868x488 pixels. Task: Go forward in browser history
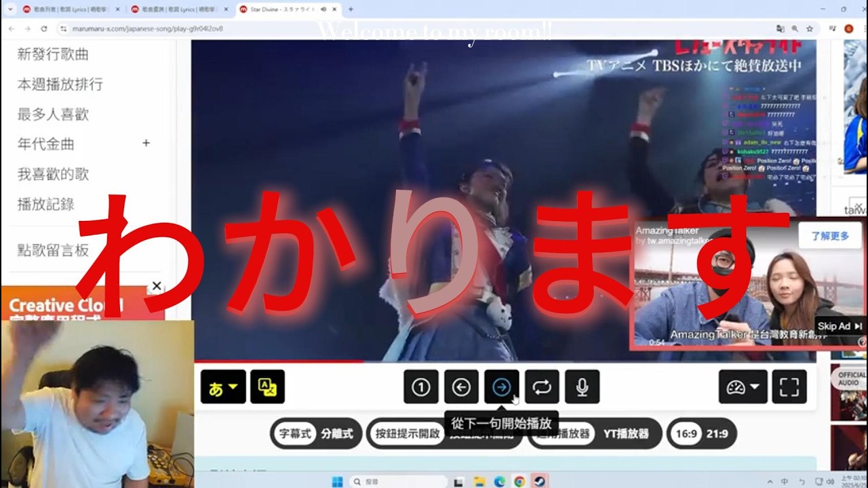pyautogui.click(x=27, y=28)
